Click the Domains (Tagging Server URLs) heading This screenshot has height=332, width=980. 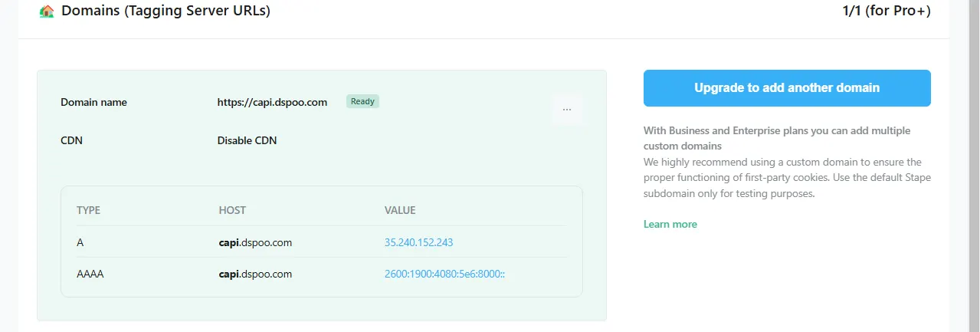click(x=166, y=12)
